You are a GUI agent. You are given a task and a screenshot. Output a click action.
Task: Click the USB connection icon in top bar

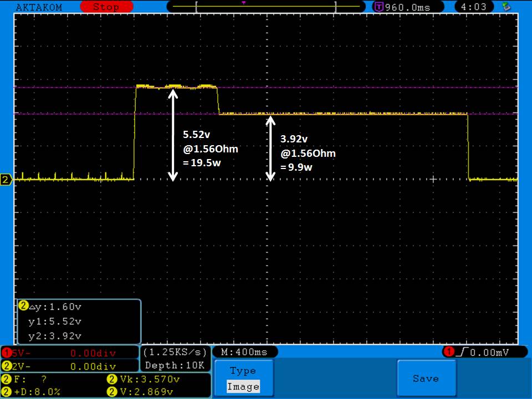[x=505, y=7]
